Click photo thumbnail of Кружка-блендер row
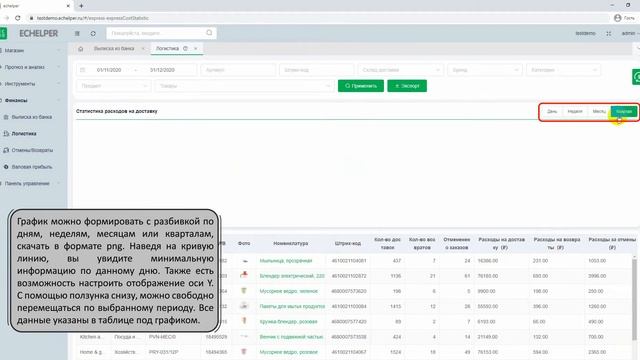The height and width of the screenshot is (360, 640). click(244, 321)
